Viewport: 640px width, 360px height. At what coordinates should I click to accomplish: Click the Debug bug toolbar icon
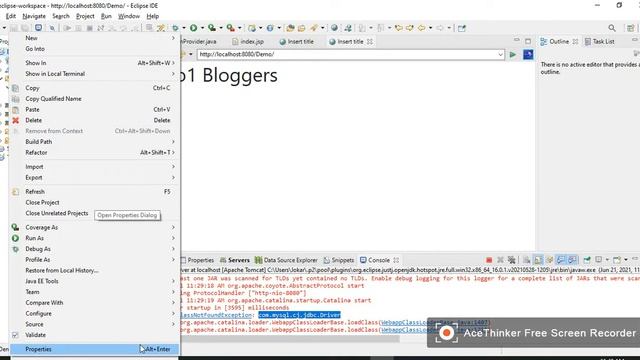(x=175, y=28)
